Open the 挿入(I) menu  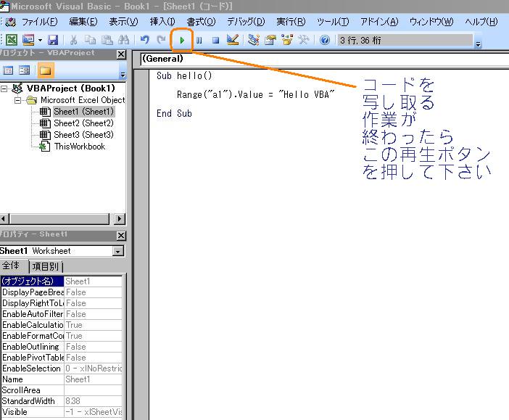click(x=162, y=22)
